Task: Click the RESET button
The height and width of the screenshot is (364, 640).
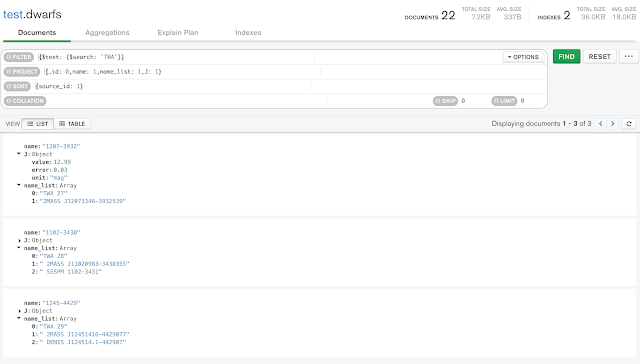Action: (x=600, y=56)
